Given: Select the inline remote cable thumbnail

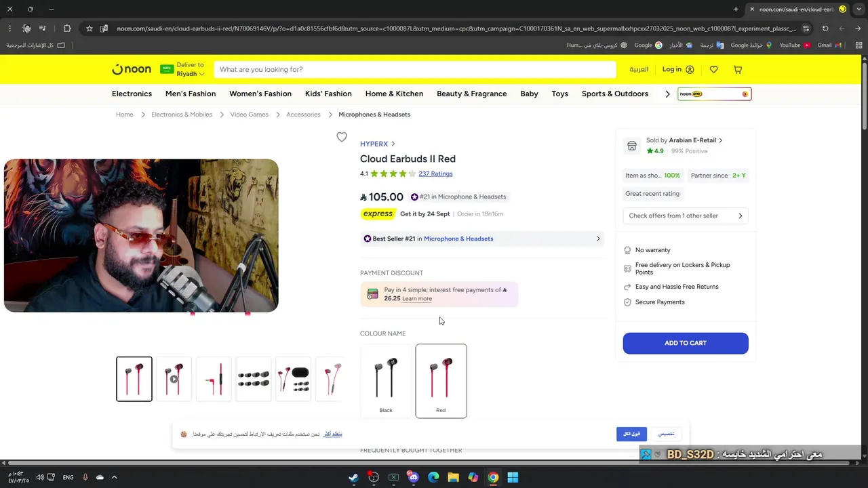Looking at the screenshot, I should click(214, 379).
